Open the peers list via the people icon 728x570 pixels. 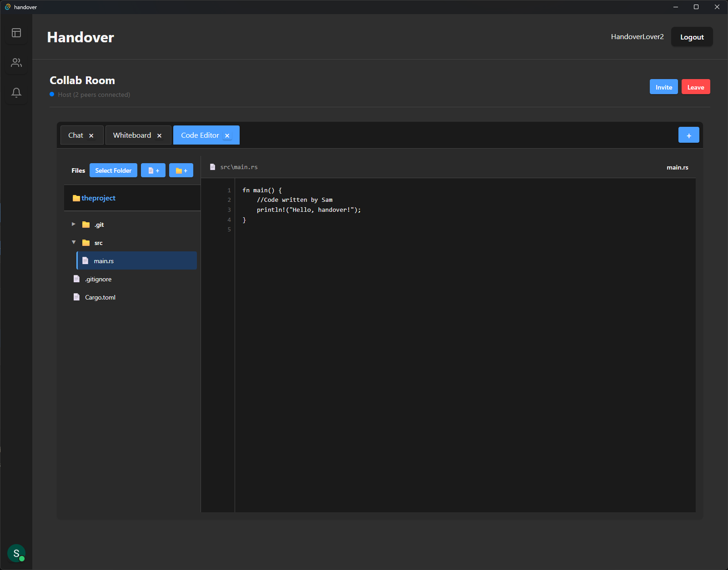pos(16,63)
